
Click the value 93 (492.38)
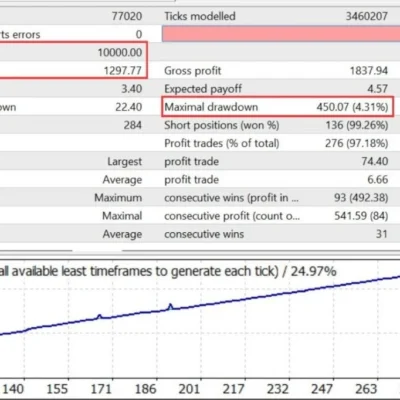[361, 198]
